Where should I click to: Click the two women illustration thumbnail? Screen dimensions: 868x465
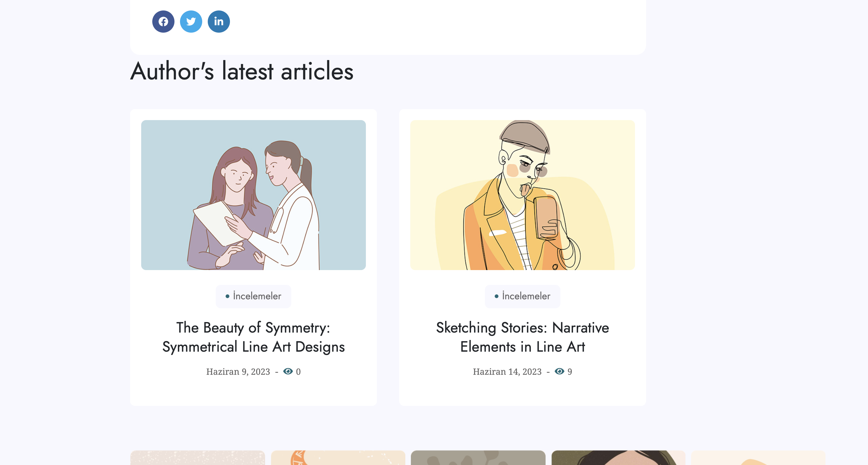(253, 195)
